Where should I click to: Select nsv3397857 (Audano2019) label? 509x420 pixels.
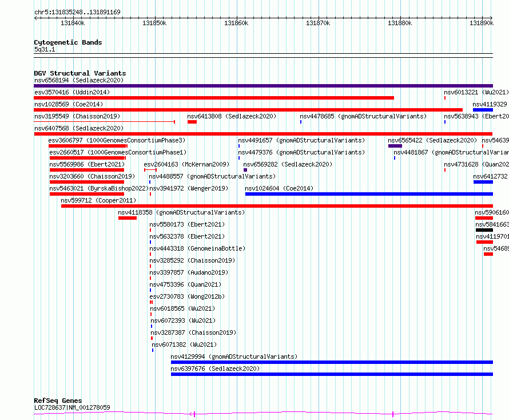pyautogui.click(x=189, y=272)
